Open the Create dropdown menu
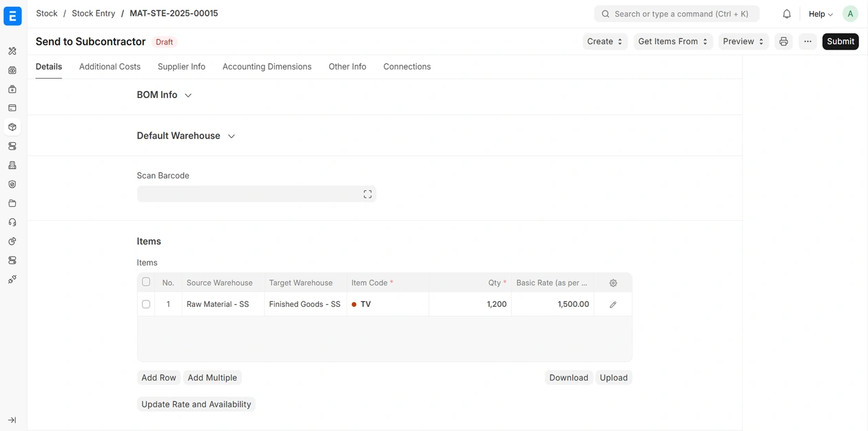868x431 pixels. (604, 41)
